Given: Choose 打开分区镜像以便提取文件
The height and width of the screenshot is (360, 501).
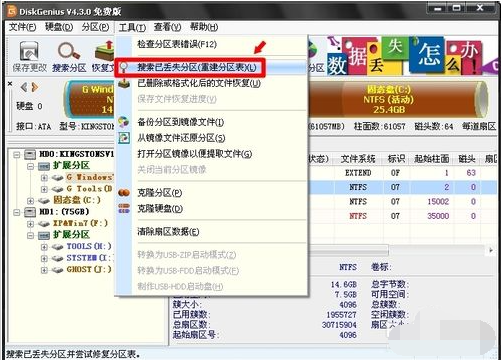Looking at the screenshot, I should [x=195, y=154].
